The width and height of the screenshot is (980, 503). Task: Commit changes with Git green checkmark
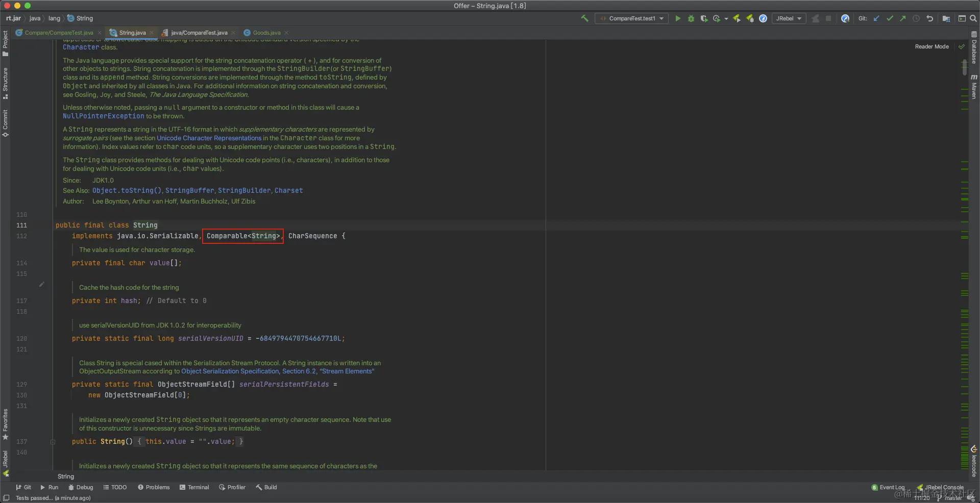coord(890,18)
